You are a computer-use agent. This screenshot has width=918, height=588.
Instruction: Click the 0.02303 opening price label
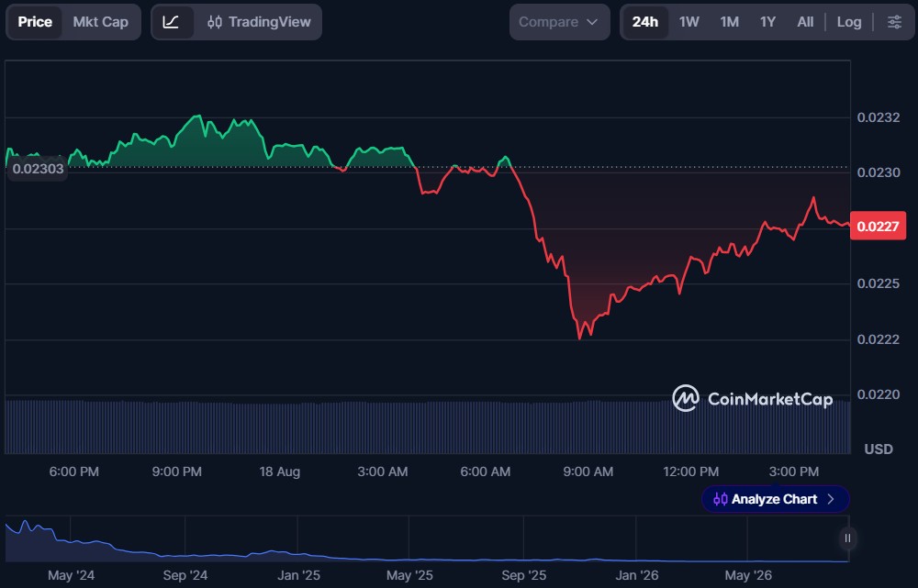pyautogui.click(x=38, y=169)
